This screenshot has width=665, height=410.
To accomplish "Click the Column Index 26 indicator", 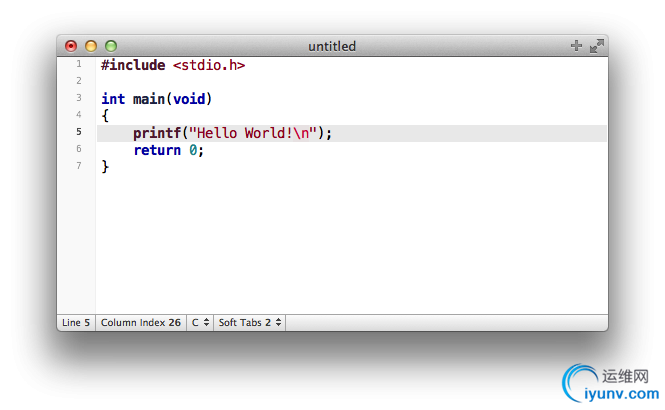I will point(140,323).
